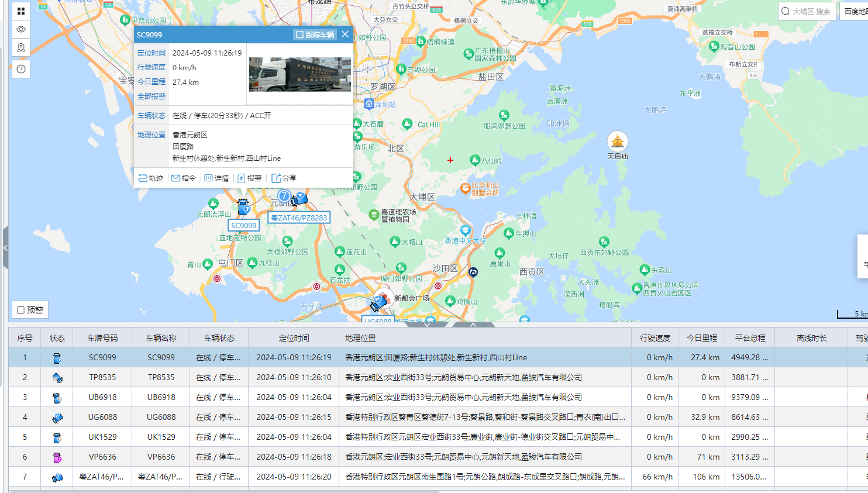Open the help question mark icon
This screenshot has width=868, height=493.
click(x=20, y=68)
